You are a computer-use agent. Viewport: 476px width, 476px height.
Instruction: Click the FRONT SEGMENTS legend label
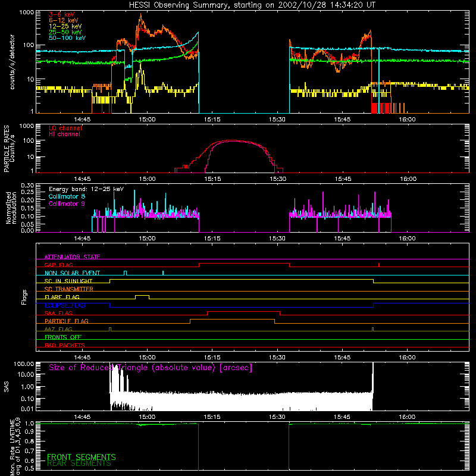[x=82, y=457]
